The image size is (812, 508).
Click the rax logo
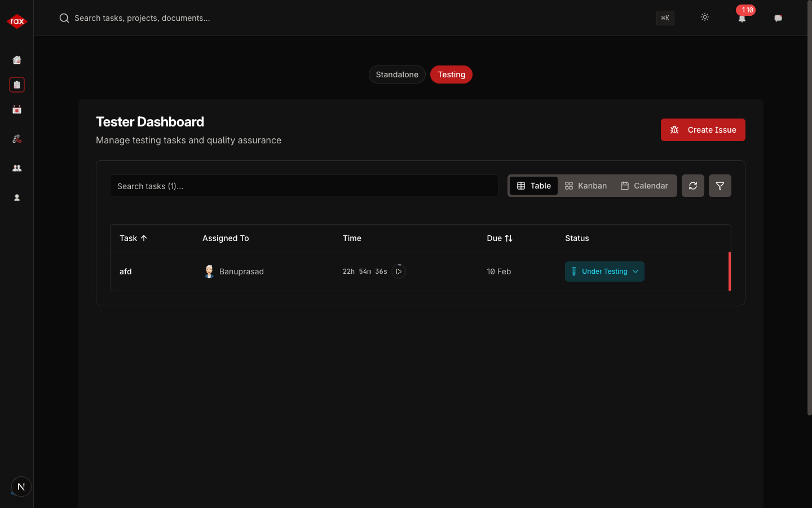[x=16, y=21]
